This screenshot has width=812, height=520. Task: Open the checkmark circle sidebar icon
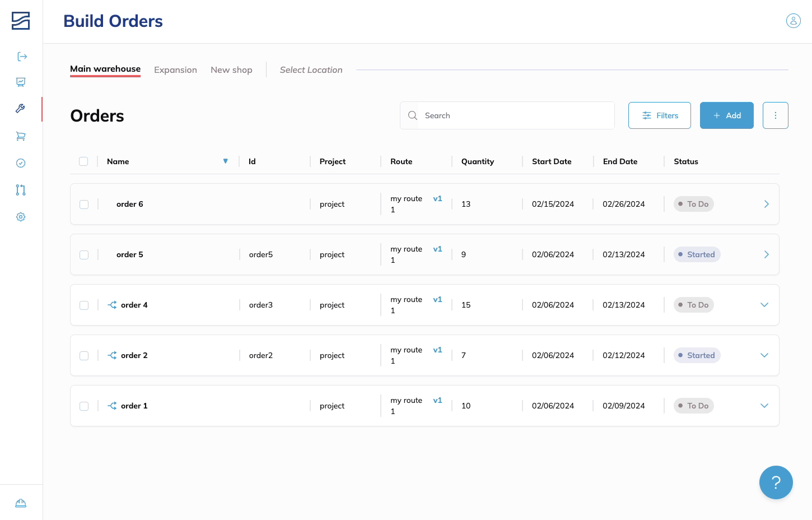pos(21,163)
